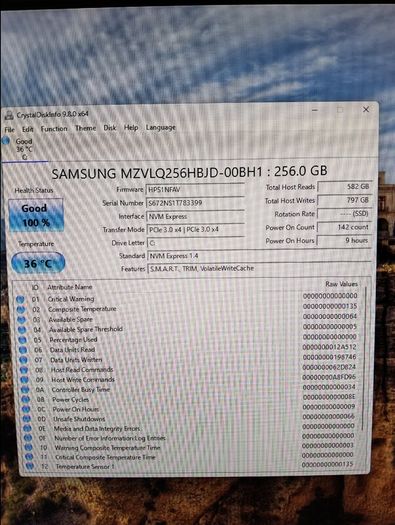Click the Good 100 % health status button

coord(36,215)
